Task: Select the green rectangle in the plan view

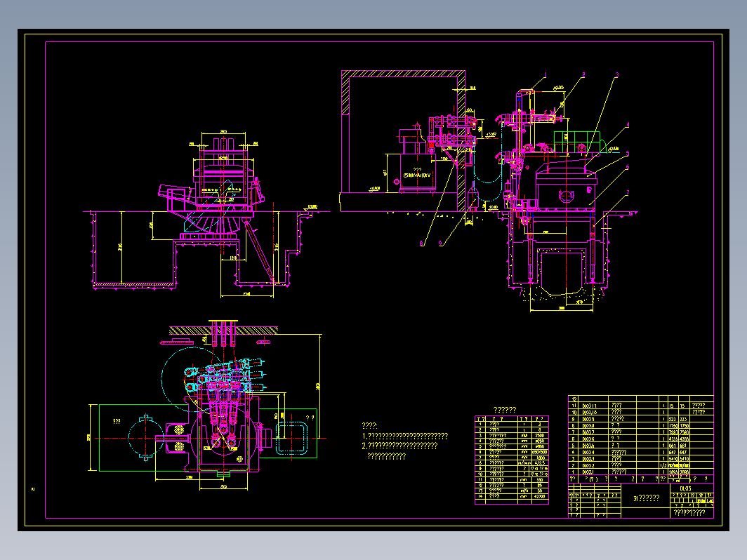Action: (x=145, y=438)
